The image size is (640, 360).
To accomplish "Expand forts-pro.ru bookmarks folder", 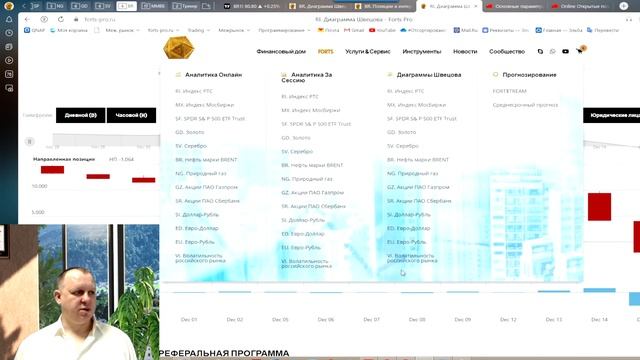I will (x=163, y=30).
